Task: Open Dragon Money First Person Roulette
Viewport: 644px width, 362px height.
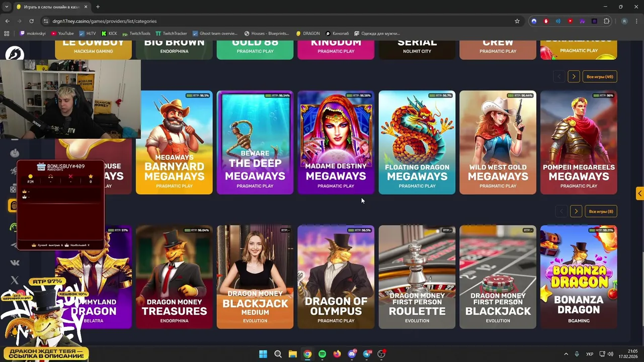Action: (x=417, y=277)
